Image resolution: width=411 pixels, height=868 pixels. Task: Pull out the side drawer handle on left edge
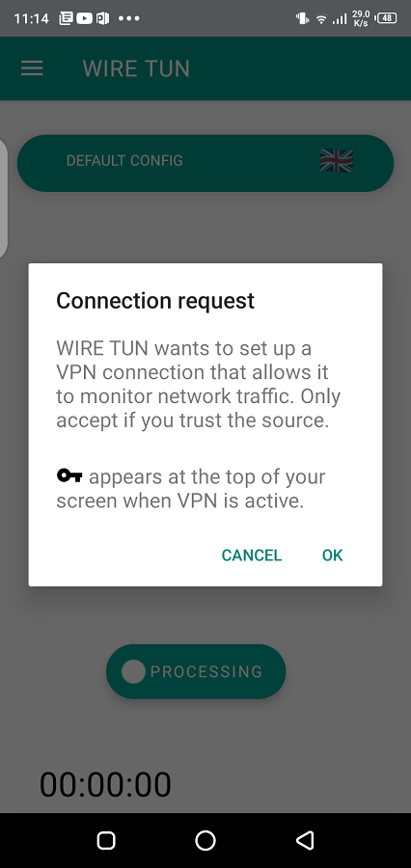3,198
